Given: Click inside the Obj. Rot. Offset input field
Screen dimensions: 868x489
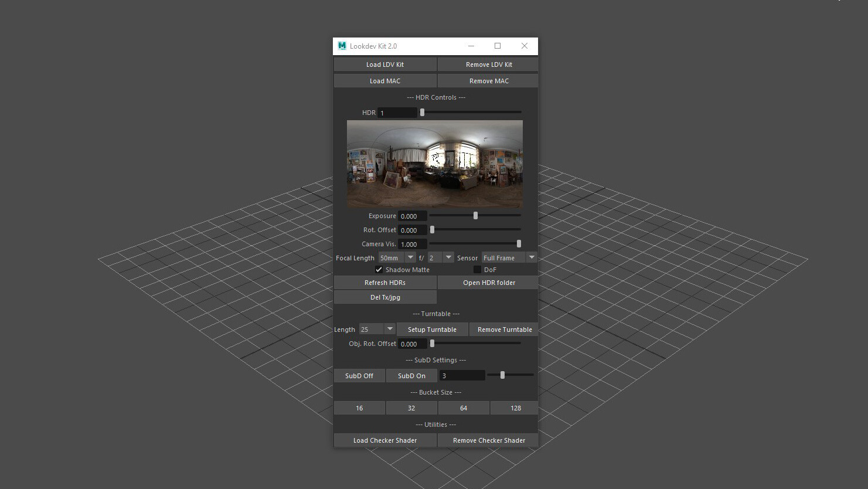Looking at the screenshot, I should (412, 343).
